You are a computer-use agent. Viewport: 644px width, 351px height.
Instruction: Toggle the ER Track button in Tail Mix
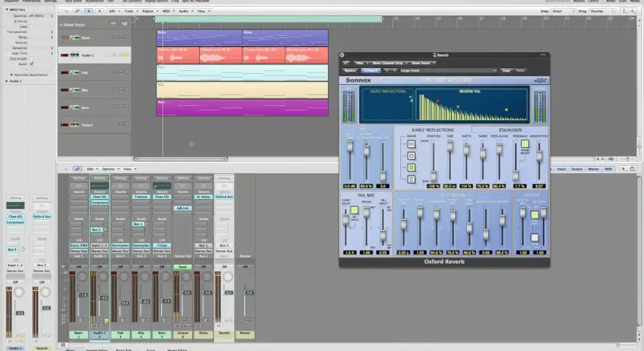pyautogui.click(x=353, y=211)
